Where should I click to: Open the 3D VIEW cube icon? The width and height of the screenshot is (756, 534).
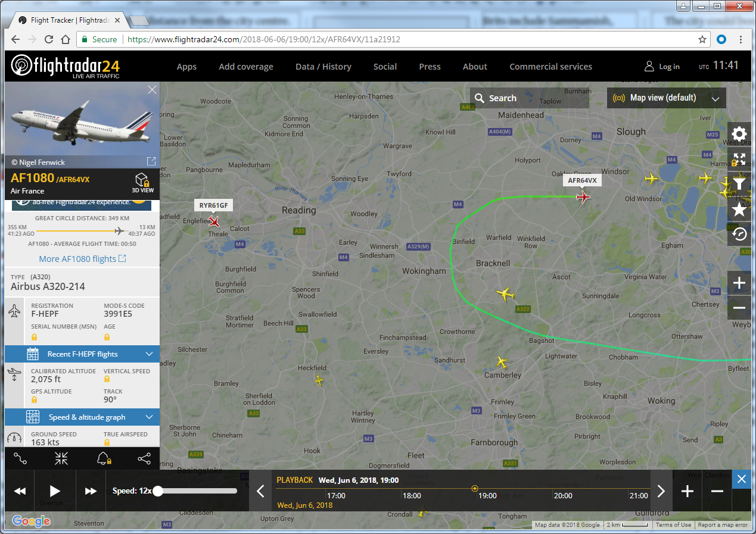pos(142,183)
